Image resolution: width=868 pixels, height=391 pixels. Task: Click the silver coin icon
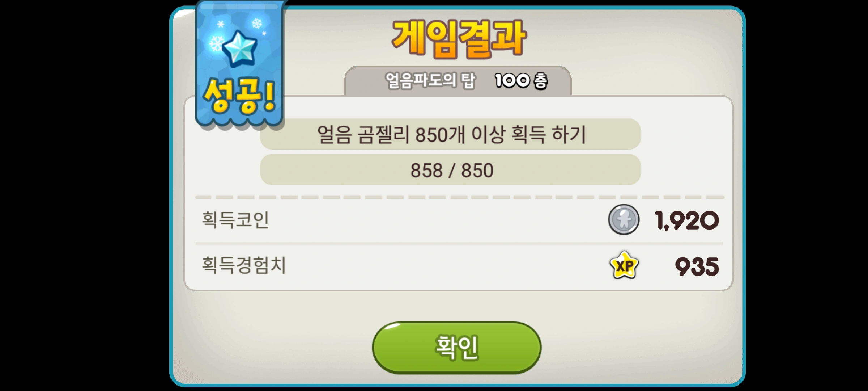click(624, 219)
